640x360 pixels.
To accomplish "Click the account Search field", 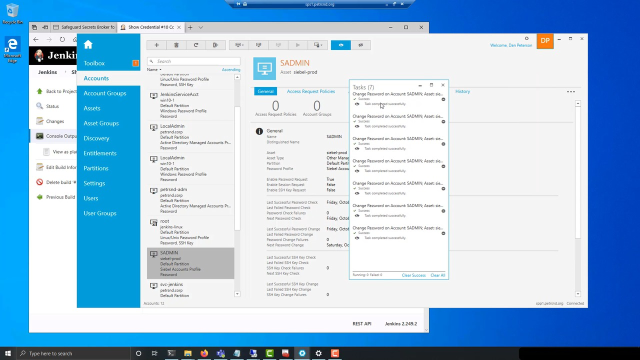I will (194, 61).
